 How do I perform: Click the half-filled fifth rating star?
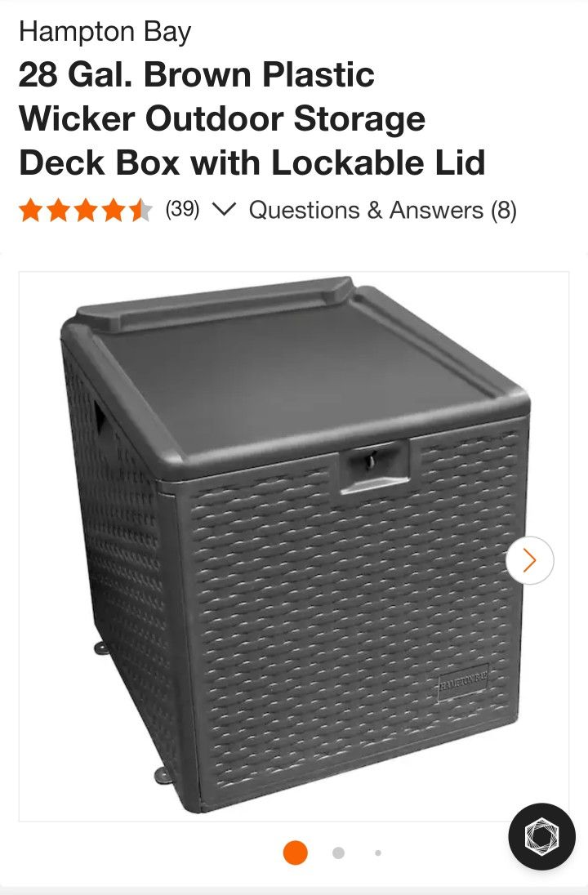140,210
